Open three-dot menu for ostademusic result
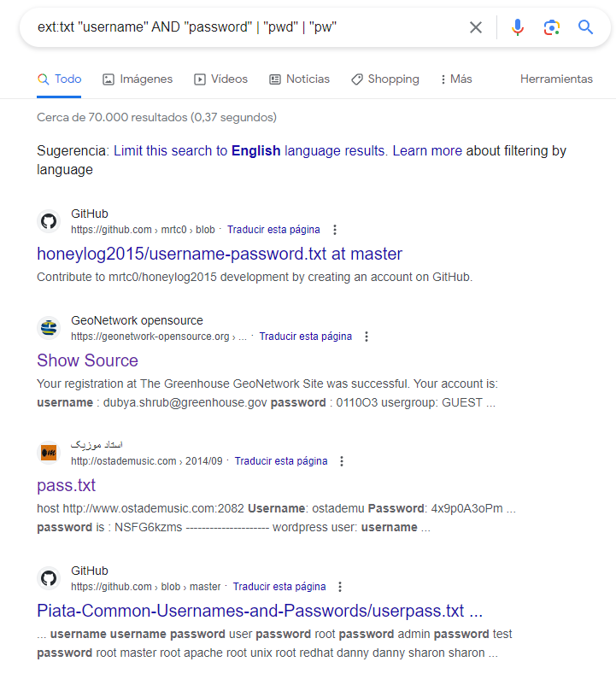This screenshot has width=616, height=691. (x=341, y=461)
